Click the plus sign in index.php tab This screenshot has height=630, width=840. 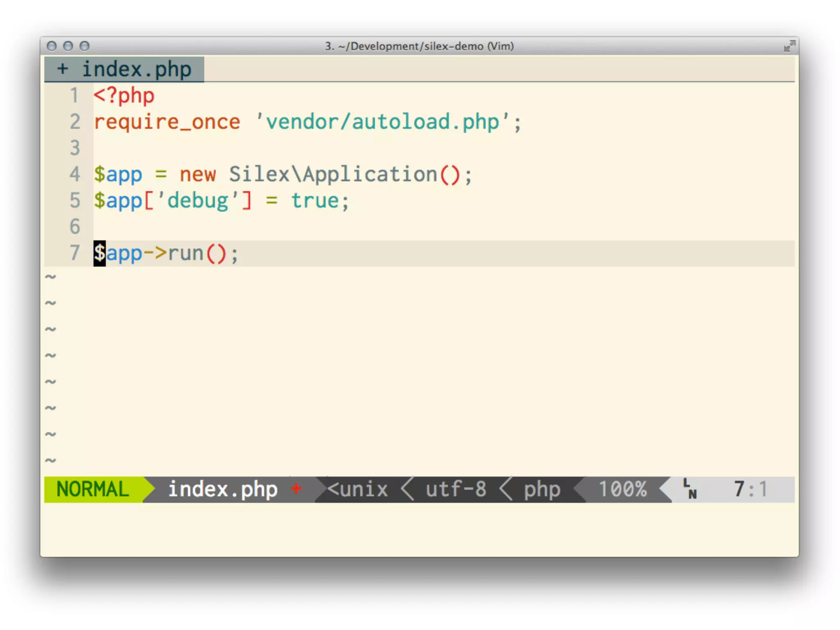tap(63, 69)
